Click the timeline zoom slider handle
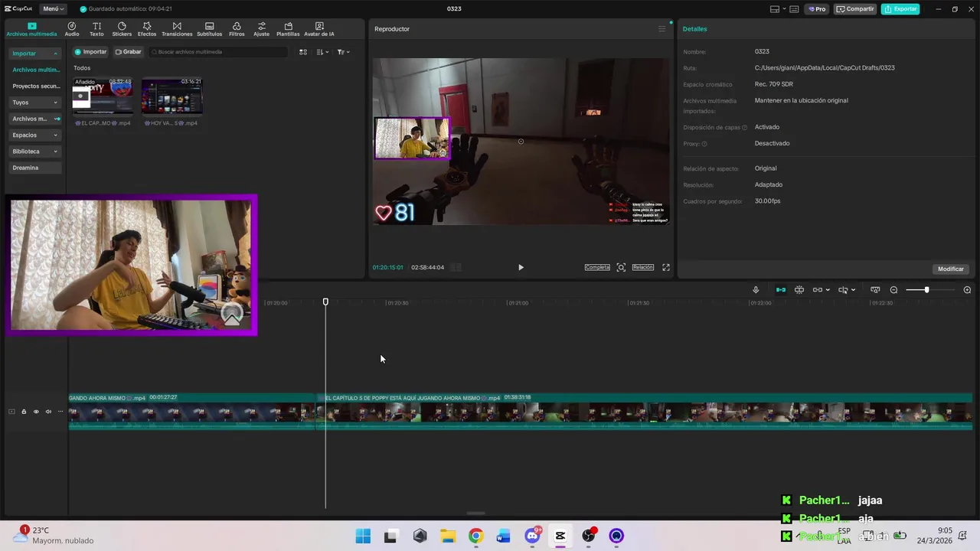Viewport: 980px width, 551px height. pyautogui.click(x=926, y=290)
